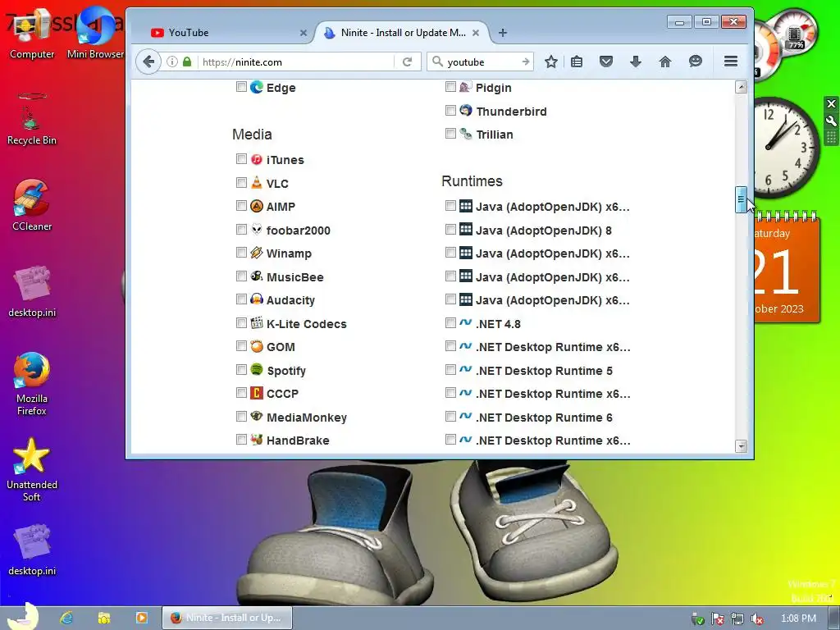Click the MusicBee label
840x630 pixels.
295,277
